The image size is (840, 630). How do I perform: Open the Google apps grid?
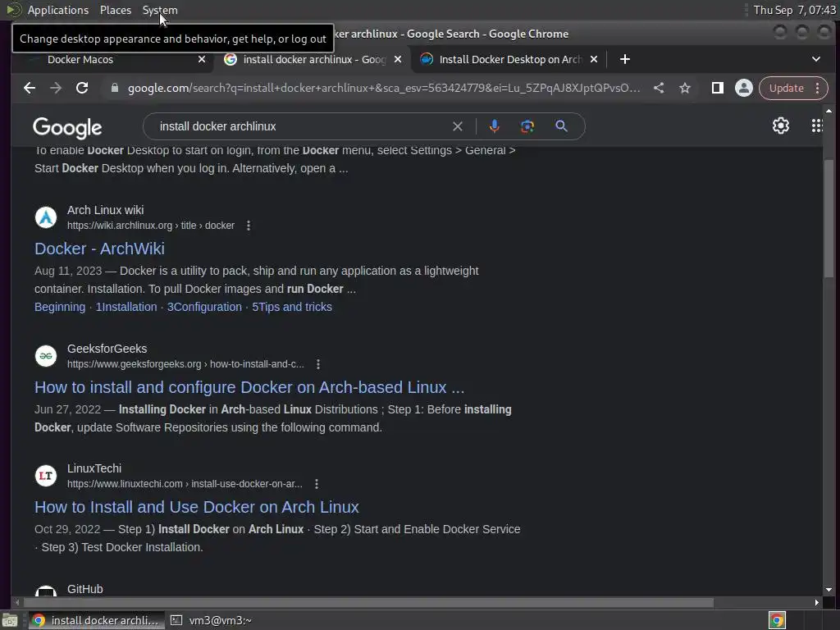point(816,126)
